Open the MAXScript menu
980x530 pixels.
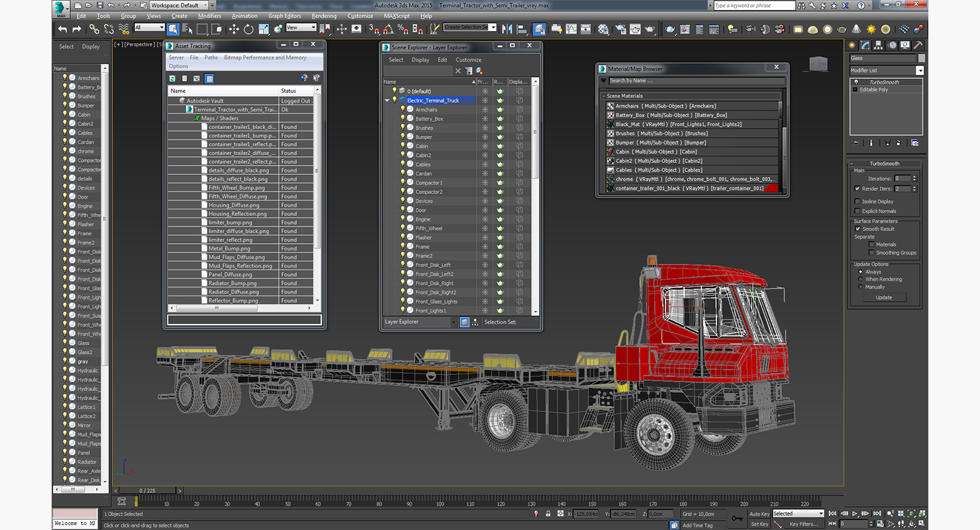point(397,16)
